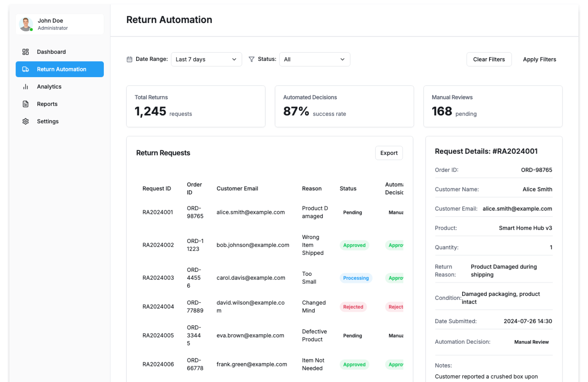Click the Return Automation truck icon
This screenshot has height=382, width=588.
click(25, 69)
